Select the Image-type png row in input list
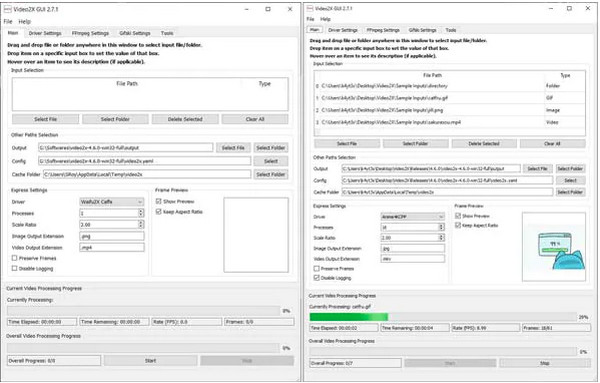600x383 pixels. (450, 110)
